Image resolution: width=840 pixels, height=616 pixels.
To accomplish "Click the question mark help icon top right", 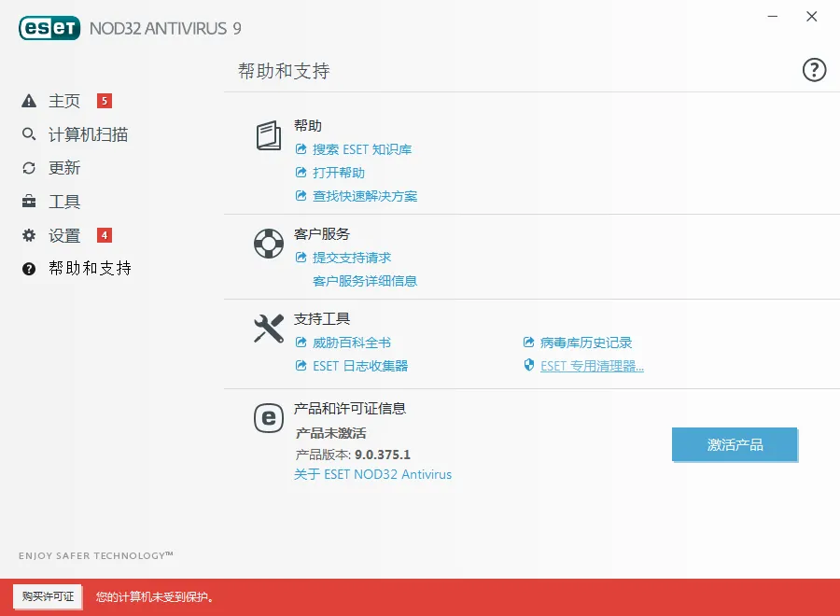I will pyautogui.click(x=814, y=69).
